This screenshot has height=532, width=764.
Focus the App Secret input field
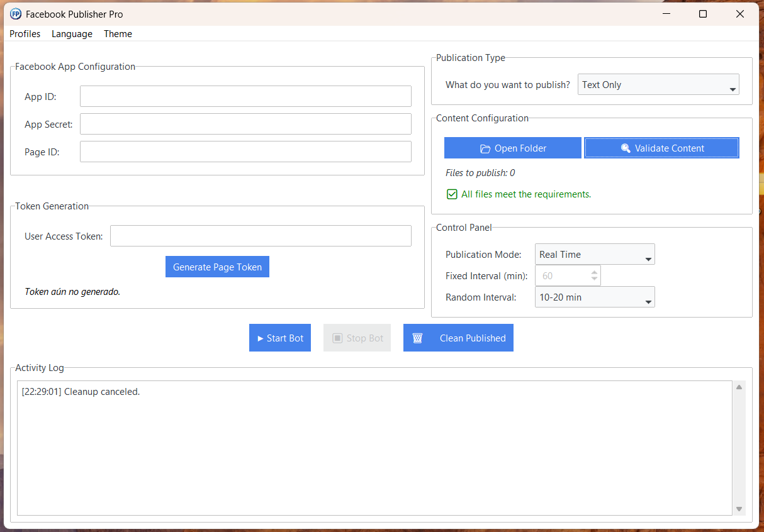[x=245, y=124]
